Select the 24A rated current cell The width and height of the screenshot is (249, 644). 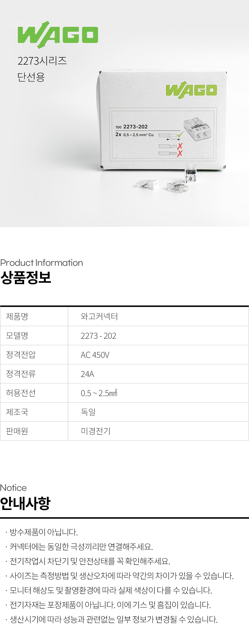pos(158,374)
